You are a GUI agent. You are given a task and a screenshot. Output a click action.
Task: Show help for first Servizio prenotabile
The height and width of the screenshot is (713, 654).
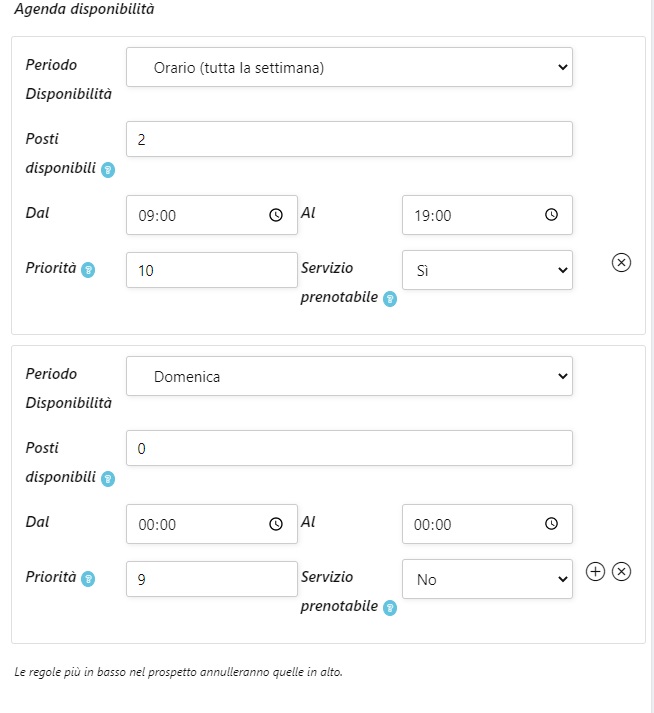(390, 299)
